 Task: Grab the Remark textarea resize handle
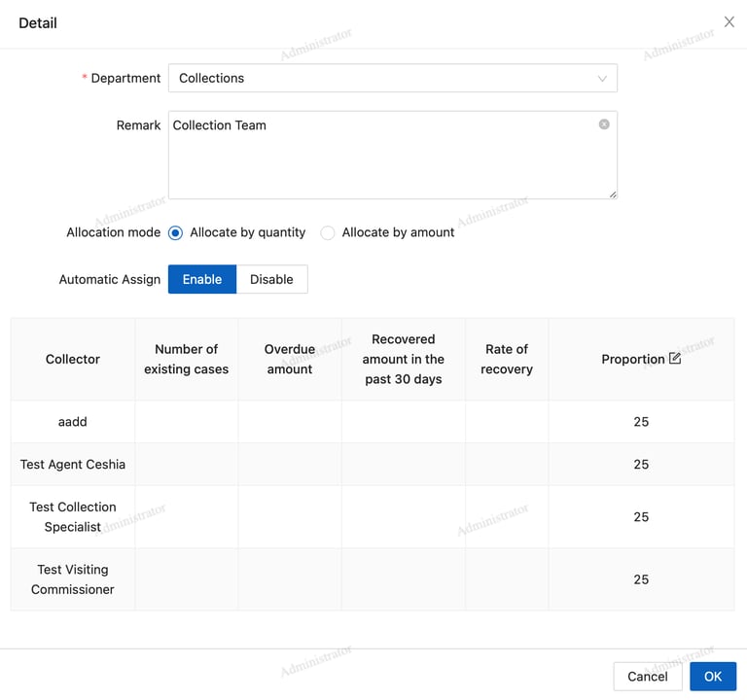click(613, 194)
